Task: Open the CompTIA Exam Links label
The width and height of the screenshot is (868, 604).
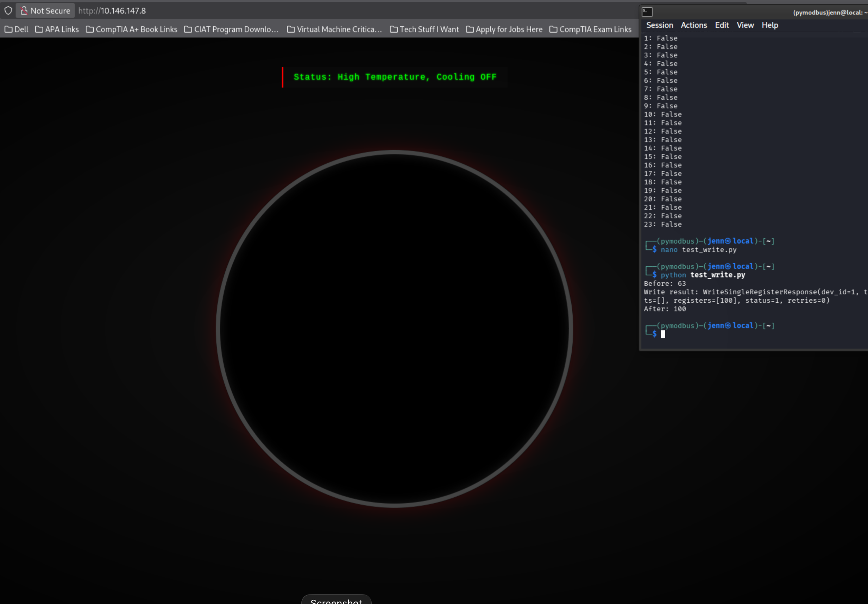Action: pos(596,29)
